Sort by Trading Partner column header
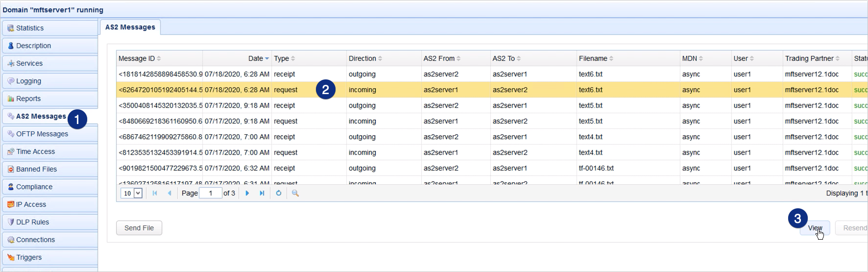Viewport: 868px width, 272px height. 809,58
